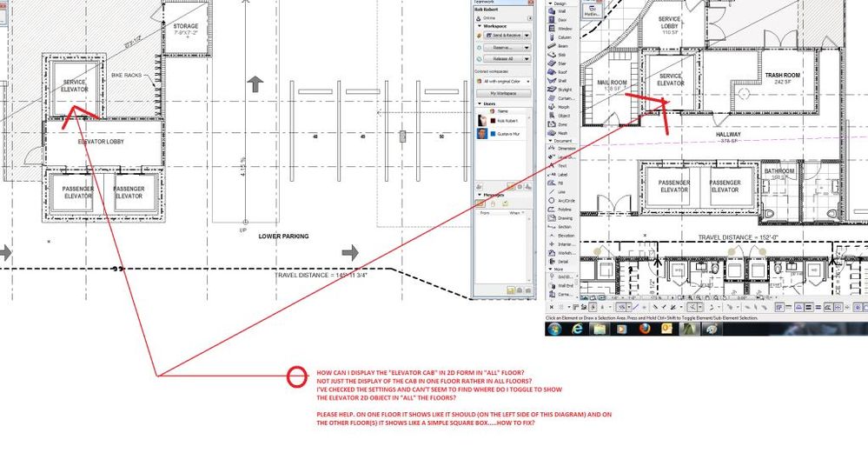Sort messages by the When column
The image size is (868, 453).
point(515,213)
